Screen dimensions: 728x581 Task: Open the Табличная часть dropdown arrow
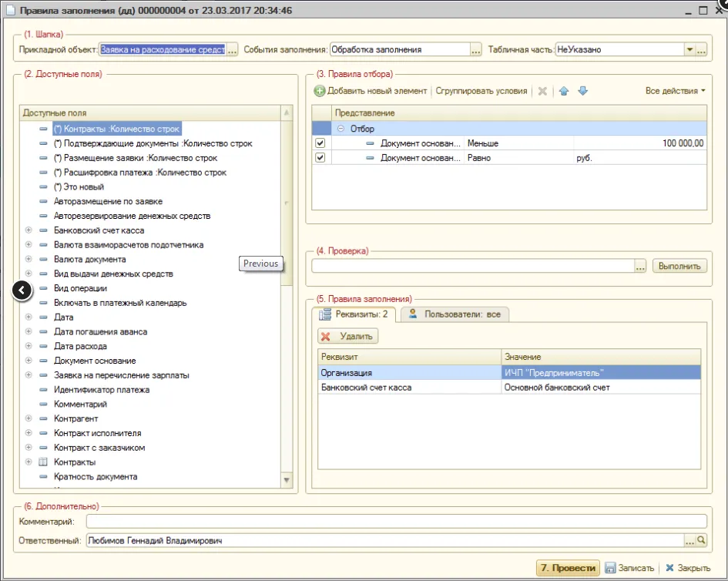tap(689, 50)
